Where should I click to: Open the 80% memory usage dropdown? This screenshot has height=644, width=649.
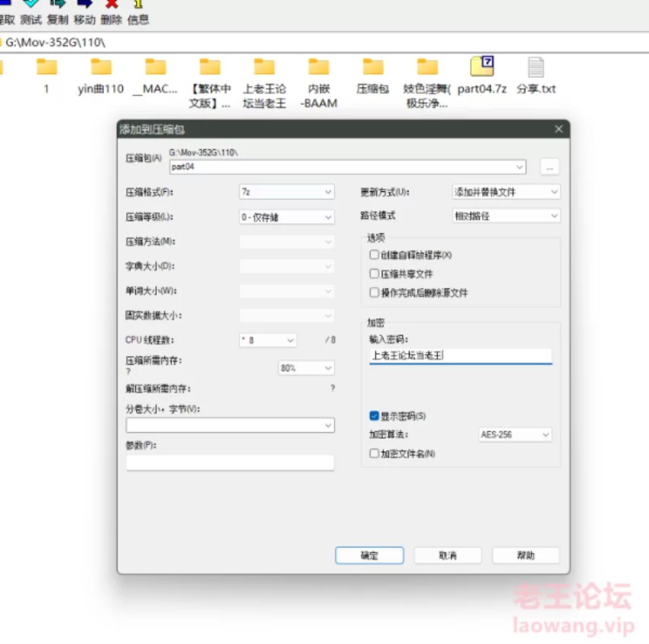pyautogui.click(x=306, y=368)
